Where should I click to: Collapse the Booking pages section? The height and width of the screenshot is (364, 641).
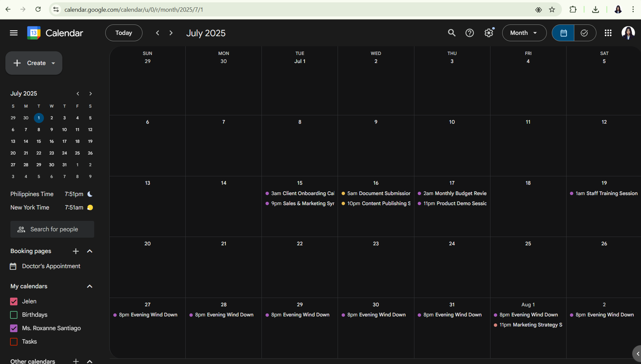(x=90, y=251)
